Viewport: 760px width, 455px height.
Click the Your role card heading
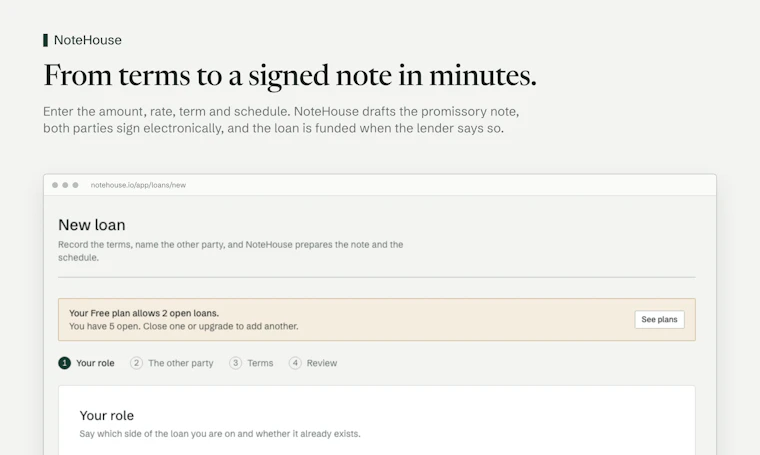click(x=107, y=415)
